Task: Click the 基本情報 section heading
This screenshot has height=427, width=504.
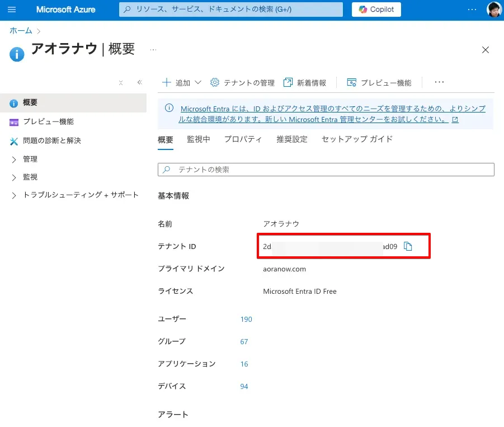Action: pyautogui.click(x=173, y=196)
